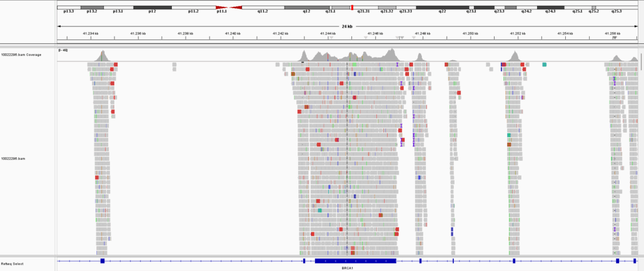
Task: Click the large BRCA1 exon block
Action: (x=355, y=260)
